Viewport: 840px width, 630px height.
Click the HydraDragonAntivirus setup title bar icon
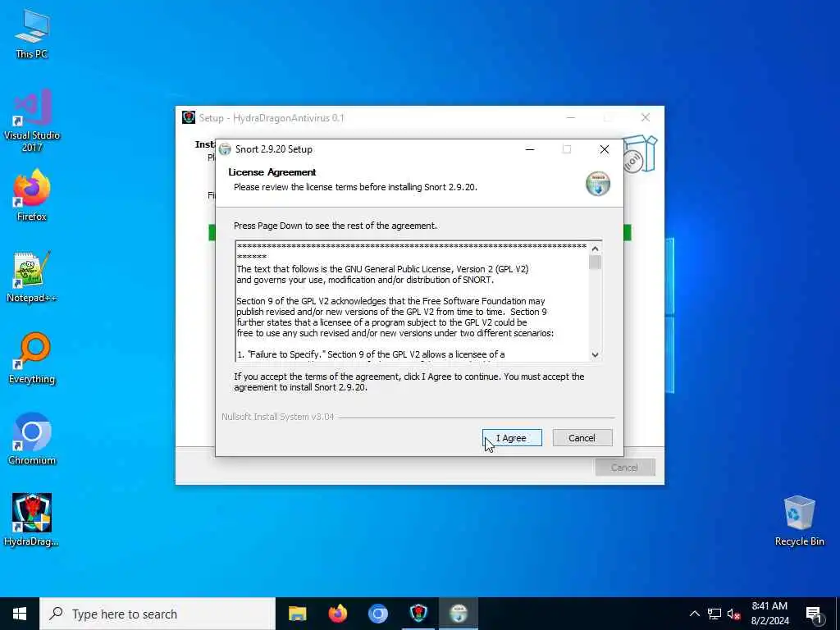tap(189, 118)
